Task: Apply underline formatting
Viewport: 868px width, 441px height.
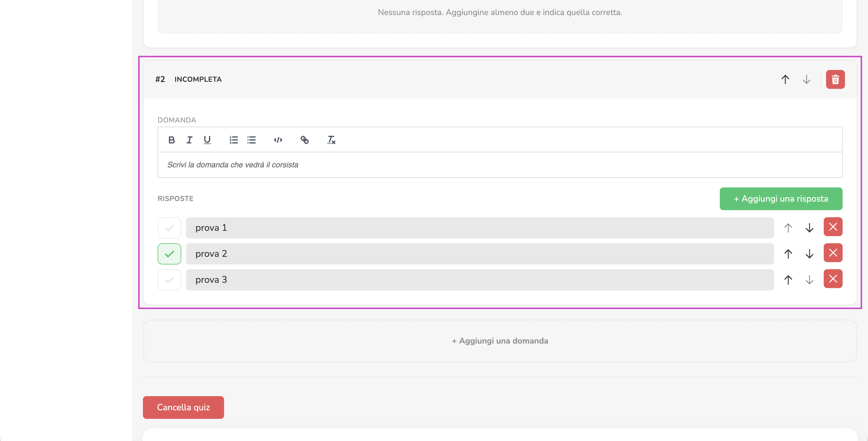Action: click(x=207, y=140)
